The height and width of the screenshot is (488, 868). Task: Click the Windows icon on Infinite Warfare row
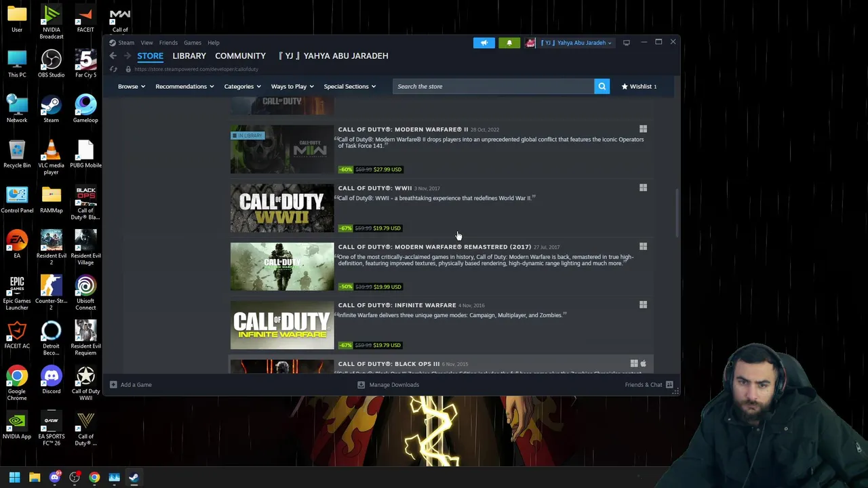point(643,305)
